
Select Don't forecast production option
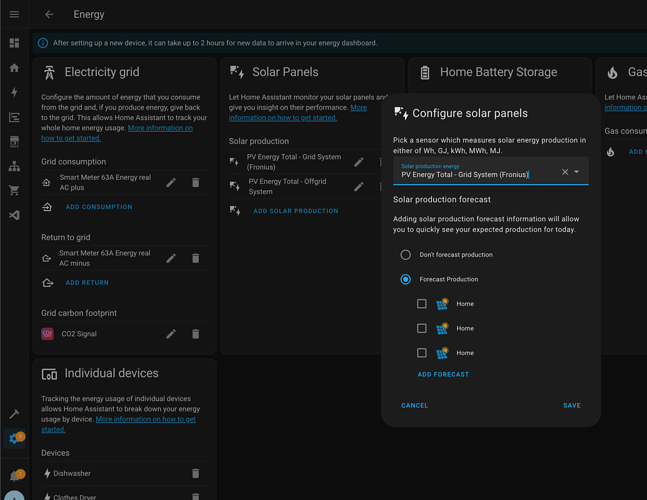406,255
